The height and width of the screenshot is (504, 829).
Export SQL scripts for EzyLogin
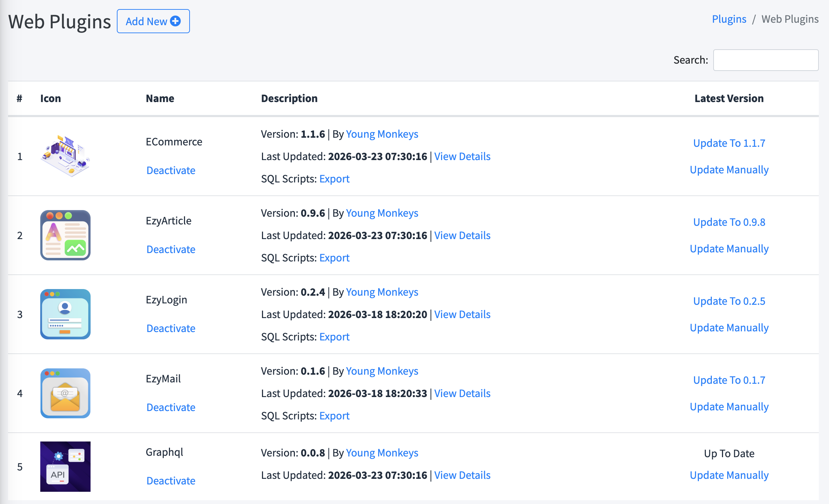[334, 337]
